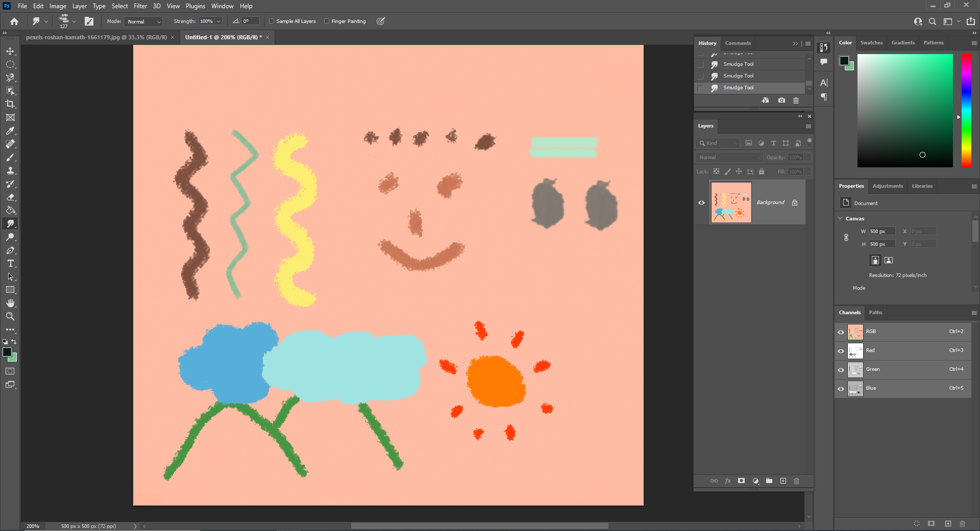This screenshot has width=980, height=531.
Task: Switch to Gradients tab
Action: coord(903,43)
